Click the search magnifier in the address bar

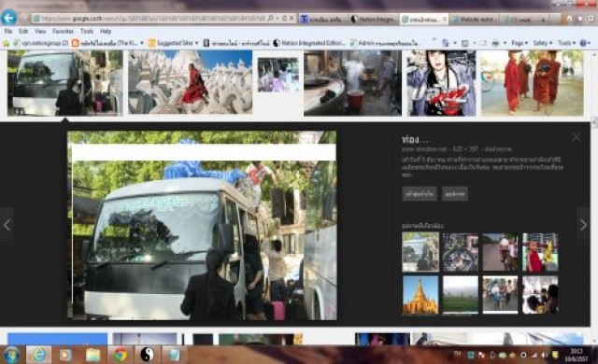pos(270,19)
